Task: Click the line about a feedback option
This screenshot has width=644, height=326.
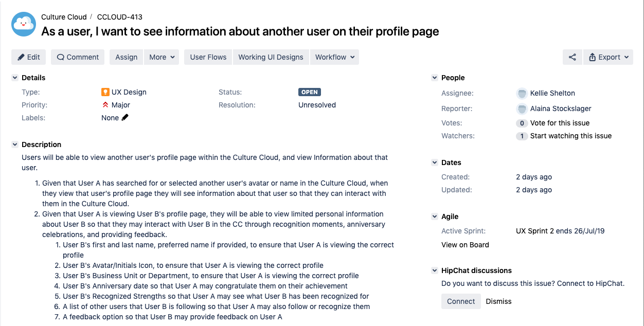Action: point(172,317)
